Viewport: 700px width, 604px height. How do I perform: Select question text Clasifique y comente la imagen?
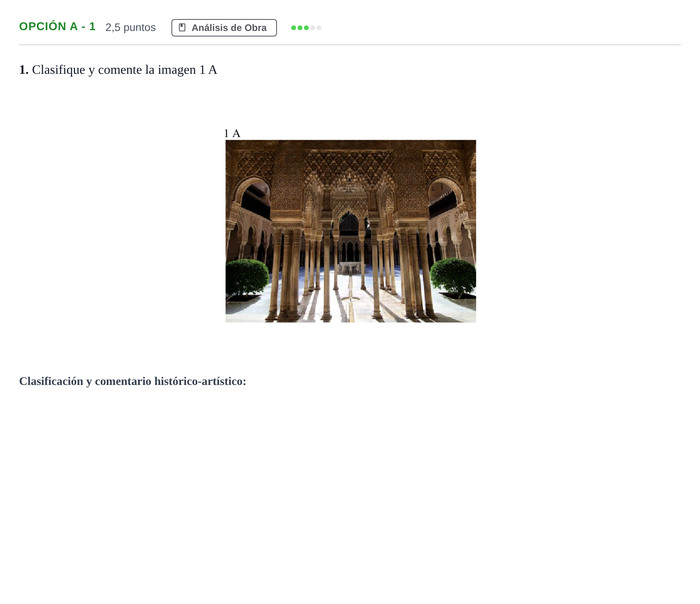pyautogui.click(x=114, y=70)
